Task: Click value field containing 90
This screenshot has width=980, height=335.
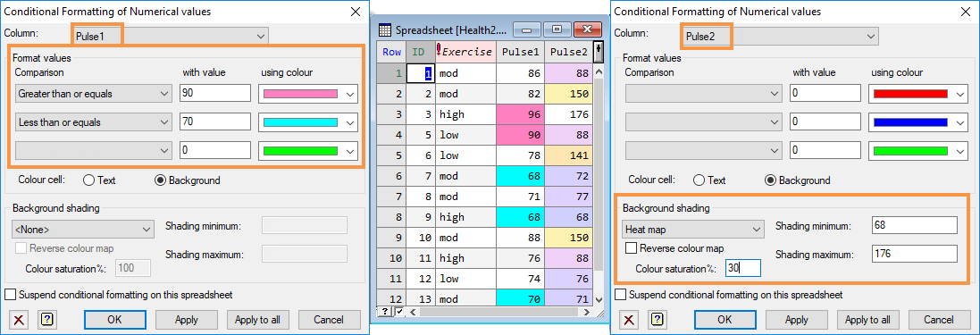Action: (215, 94)
